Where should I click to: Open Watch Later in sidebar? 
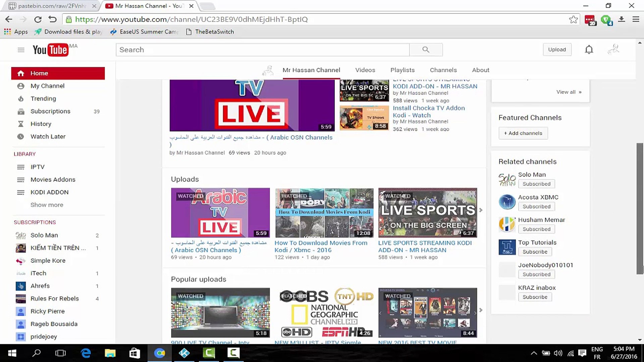click(x=48, y=136)
